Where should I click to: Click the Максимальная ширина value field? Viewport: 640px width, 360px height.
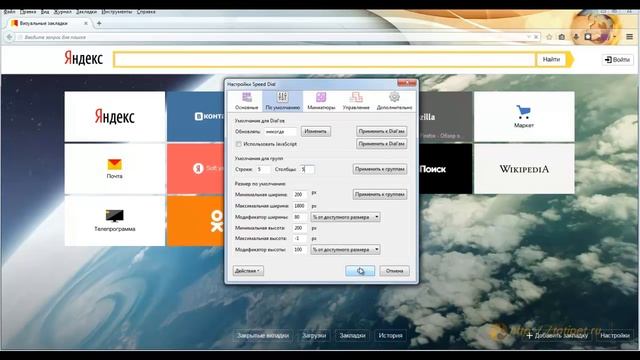coord(300,206)
